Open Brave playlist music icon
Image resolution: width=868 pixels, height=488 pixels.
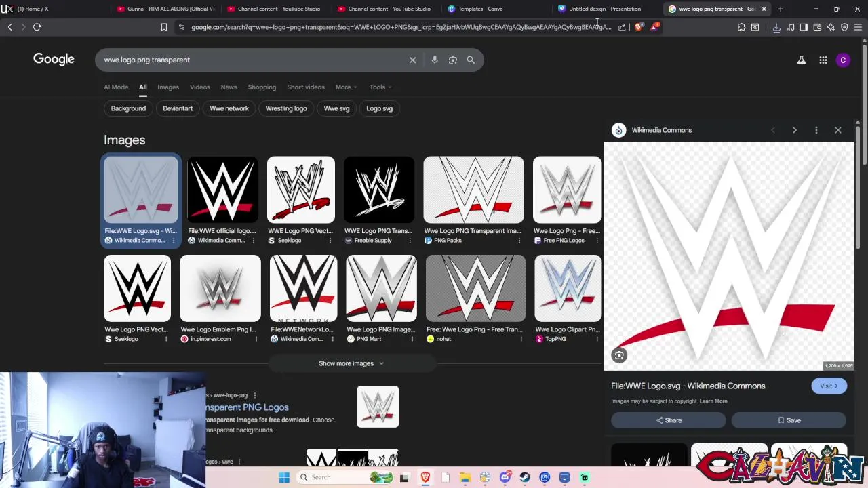[791, 27]
